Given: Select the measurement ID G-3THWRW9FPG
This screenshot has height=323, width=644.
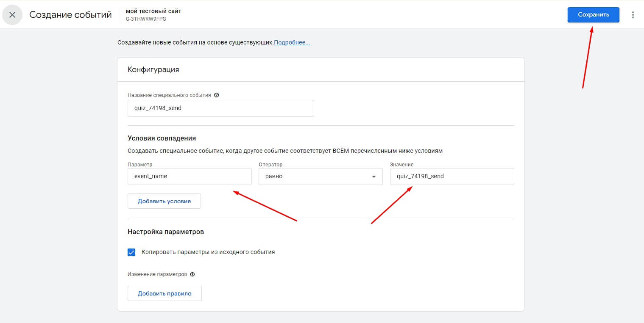Looking at the screenshot, I should (x=146, y=19).
